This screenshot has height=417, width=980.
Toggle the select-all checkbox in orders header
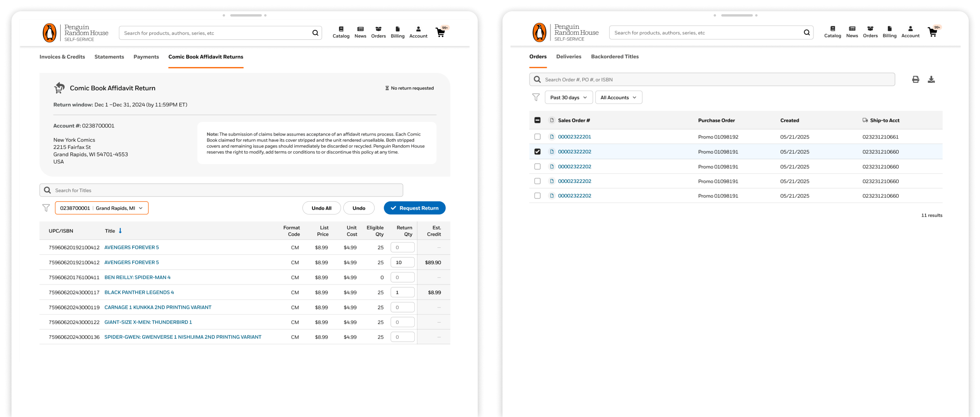537,120
